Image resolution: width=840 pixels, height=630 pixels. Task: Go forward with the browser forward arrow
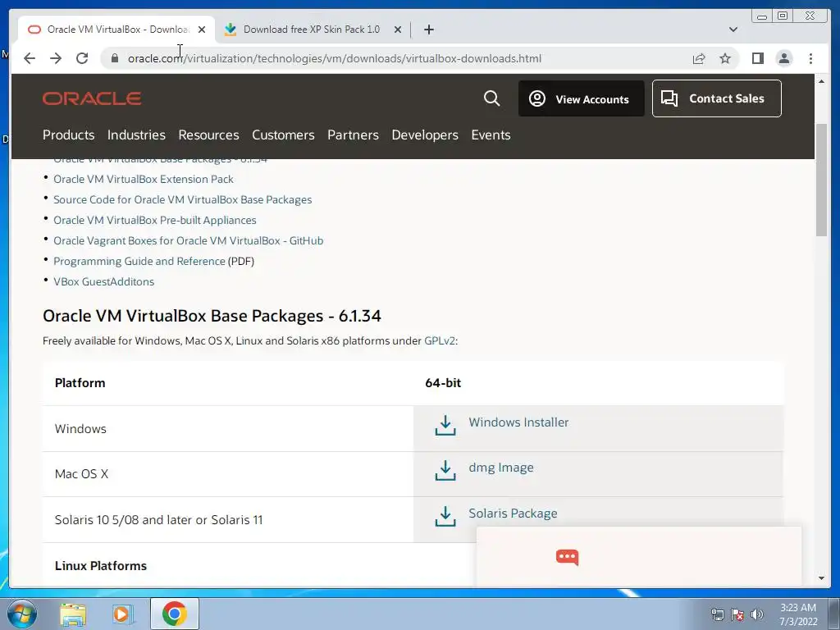click(x=56, y=58)
